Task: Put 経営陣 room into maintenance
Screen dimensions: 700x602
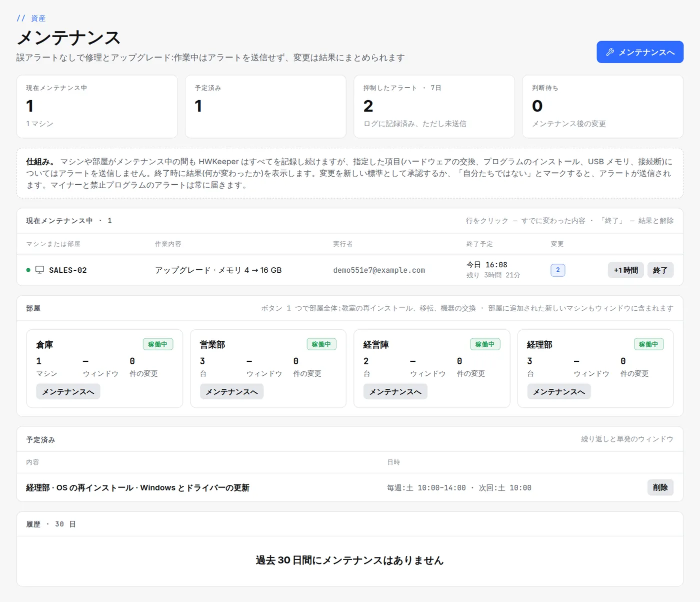Action: coord(395,391)
